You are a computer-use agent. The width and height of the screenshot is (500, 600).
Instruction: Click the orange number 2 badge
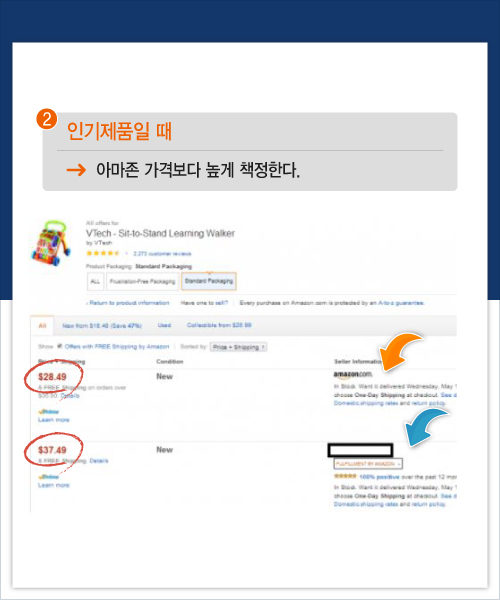(x=47, y=119)
